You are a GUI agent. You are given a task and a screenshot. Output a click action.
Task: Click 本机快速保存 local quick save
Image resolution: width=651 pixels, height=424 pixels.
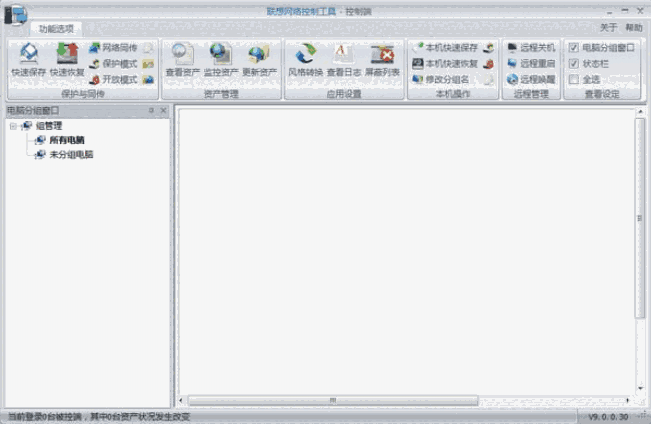pyautogui.click(x=445, y=48)
